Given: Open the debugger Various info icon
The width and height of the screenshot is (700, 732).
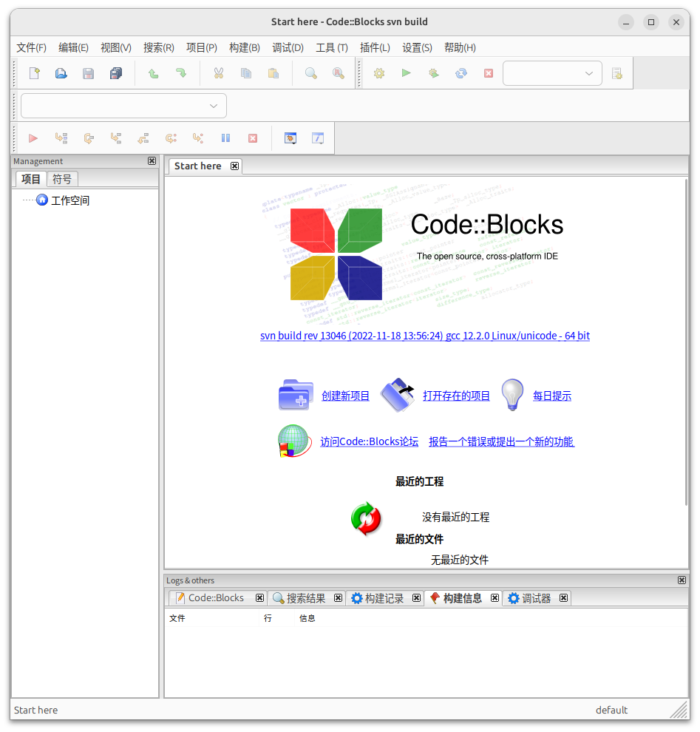Looking at the screenshot, I should tap(318, 138).
